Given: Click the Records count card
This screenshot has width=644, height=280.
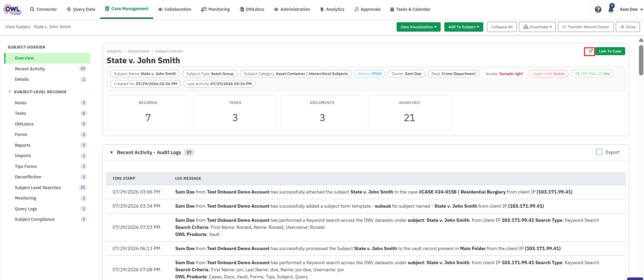Looking at the screenshot, I should [148, 113].
